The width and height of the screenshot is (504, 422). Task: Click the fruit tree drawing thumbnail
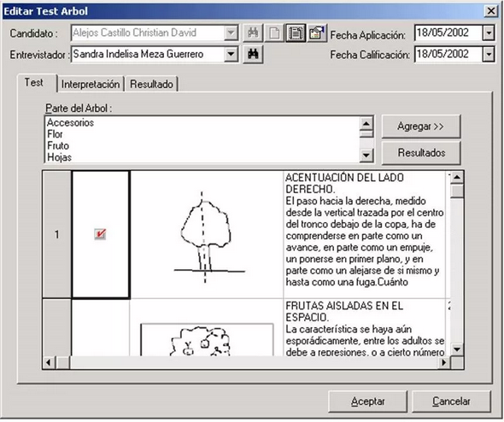pyautogui.click(x=207, y=340)
